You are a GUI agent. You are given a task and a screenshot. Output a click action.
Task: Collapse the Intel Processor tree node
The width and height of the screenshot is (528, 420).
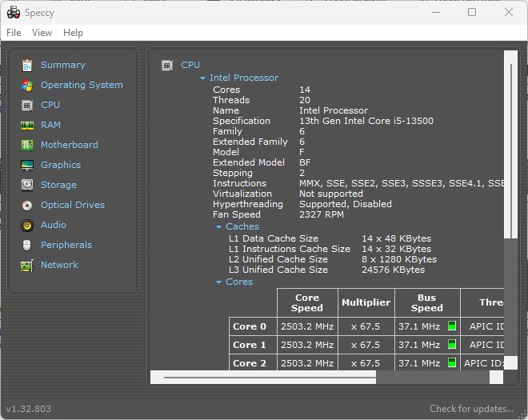tap(202, 78)
